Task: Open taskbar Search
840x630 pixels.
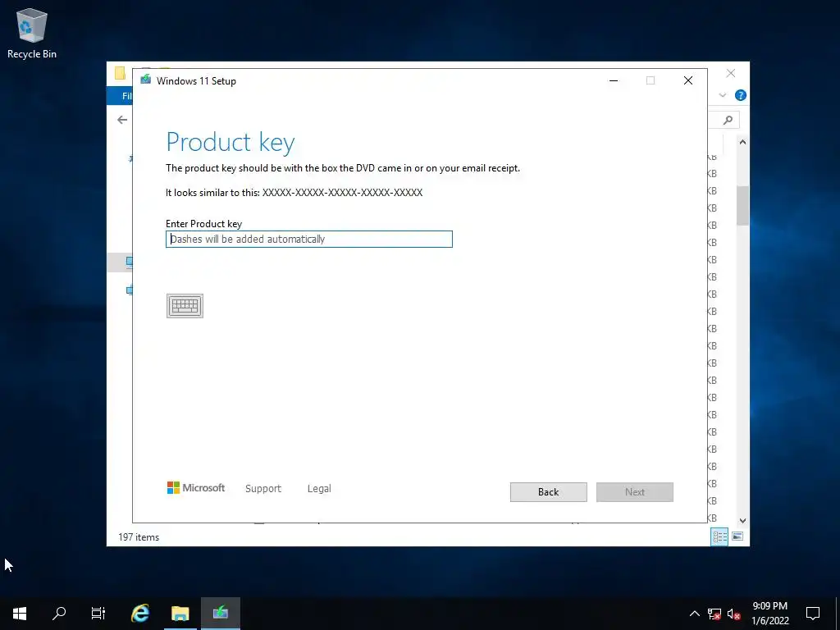Action: pyautogui.click(x=59, y=614)
